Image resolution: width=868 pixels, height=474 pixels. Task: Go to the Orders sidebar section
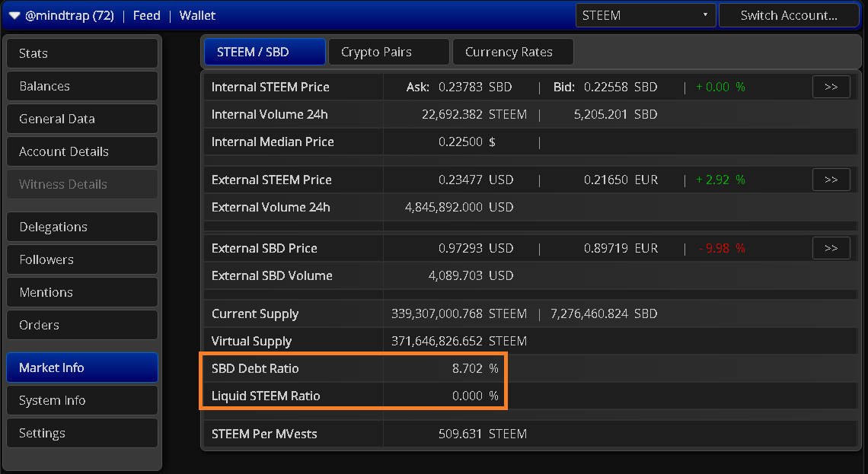[x=82, y=325]
